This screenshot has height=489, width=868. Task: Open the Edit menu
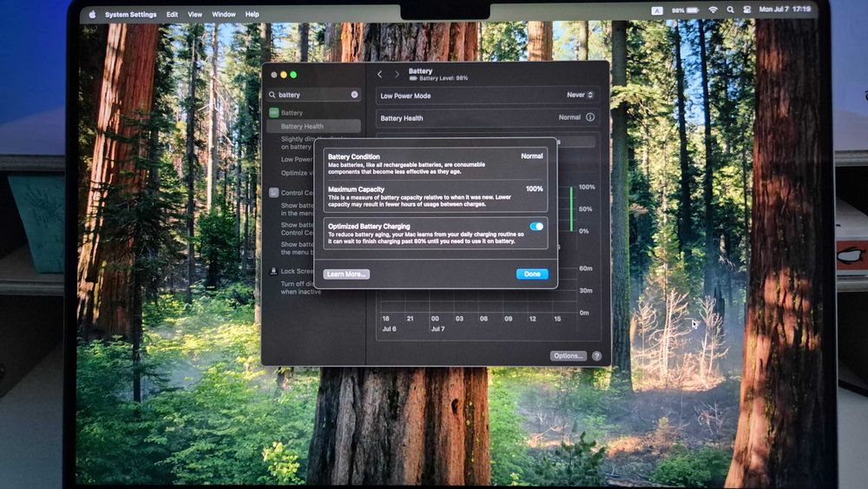pyautogui.click(x=172, y=15)
